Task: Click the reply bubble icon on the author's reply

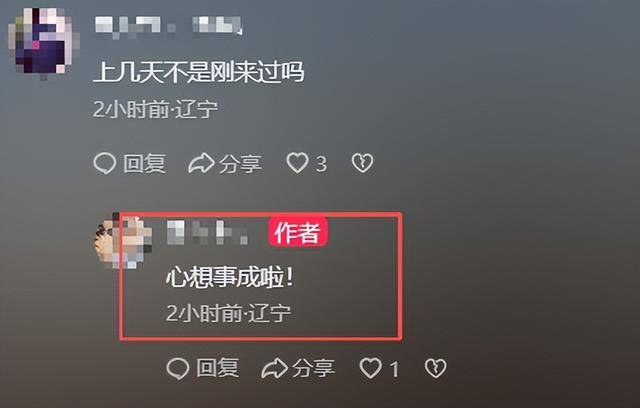Action: pyautogui.click(x=178, y=368)
